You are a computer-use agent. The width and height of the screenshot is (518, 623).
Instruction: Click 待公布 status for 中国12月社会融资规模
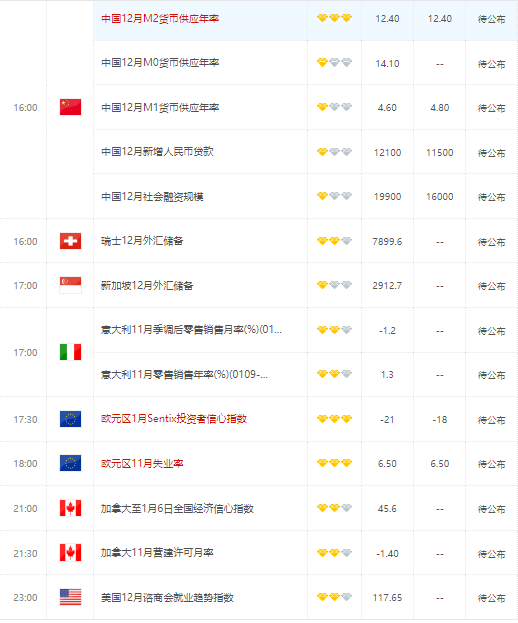pos(491,197)
